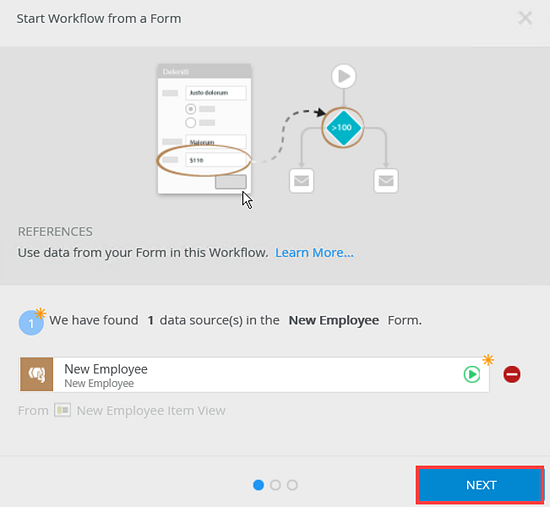
Task: Select the New Employee data source row
Action: (x=254, y=374)
